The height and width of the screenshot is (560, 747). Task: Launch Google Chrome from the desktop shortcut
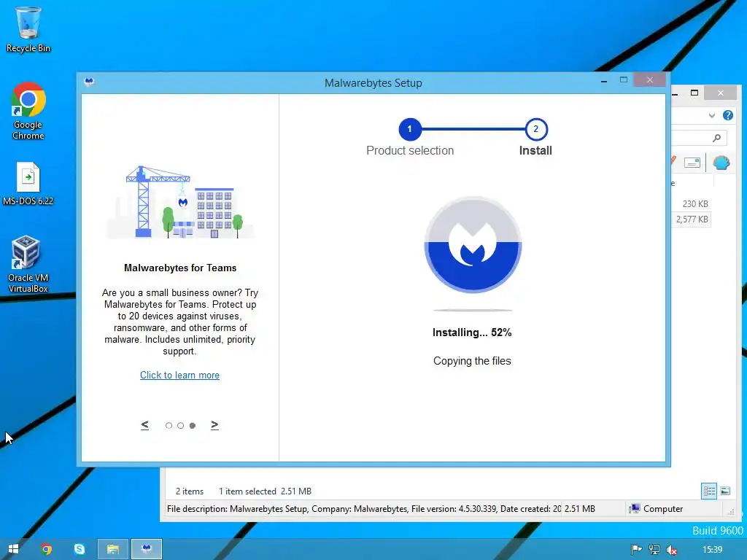28,112
